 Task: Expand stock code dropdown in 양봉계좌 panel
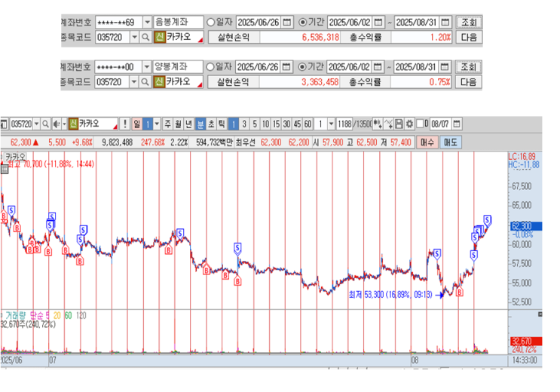[133, 82]
